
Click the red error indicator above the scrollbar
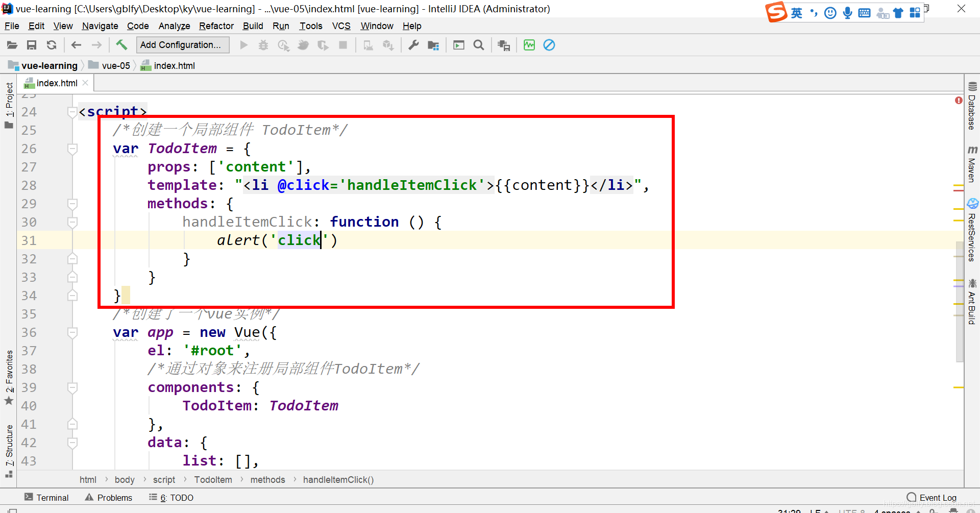coord(959,101)
